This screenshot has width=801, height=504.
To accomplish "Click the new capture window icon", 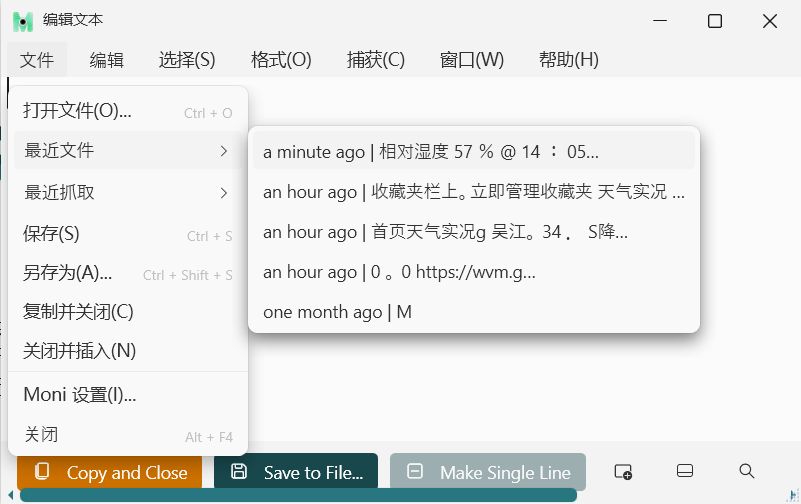I will pyautogui.click(x=623, y=472).
